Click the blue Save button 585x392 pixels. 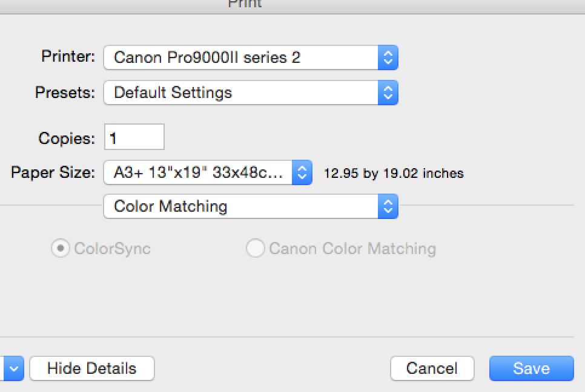(530, 368)
